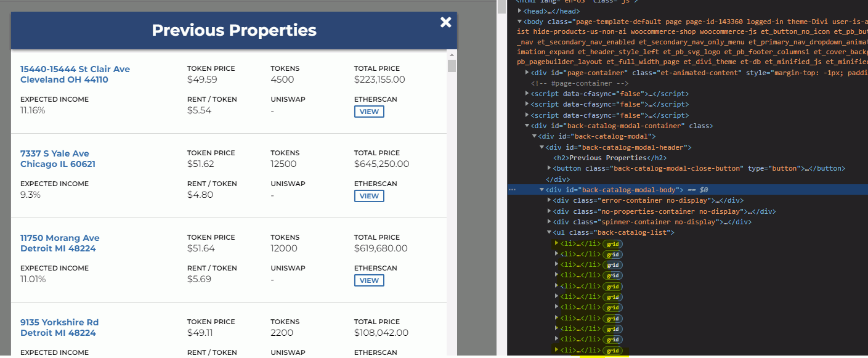Open the 11750 Morang Ave property link
The height and width of the screenshot is (358, 868).
[x=60, y=243]
